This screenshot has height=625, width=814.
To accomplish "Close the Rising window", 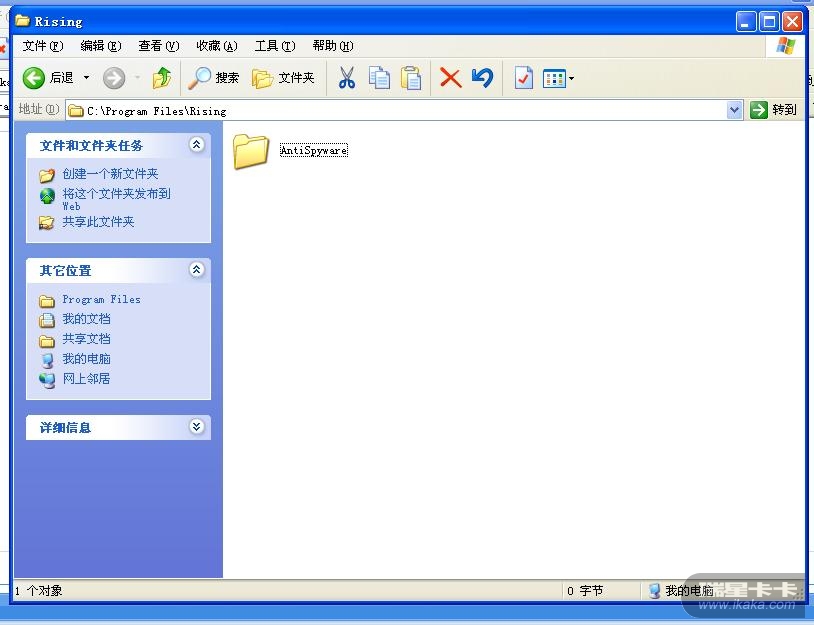I will pyautogui.click(x=793, y=22).
